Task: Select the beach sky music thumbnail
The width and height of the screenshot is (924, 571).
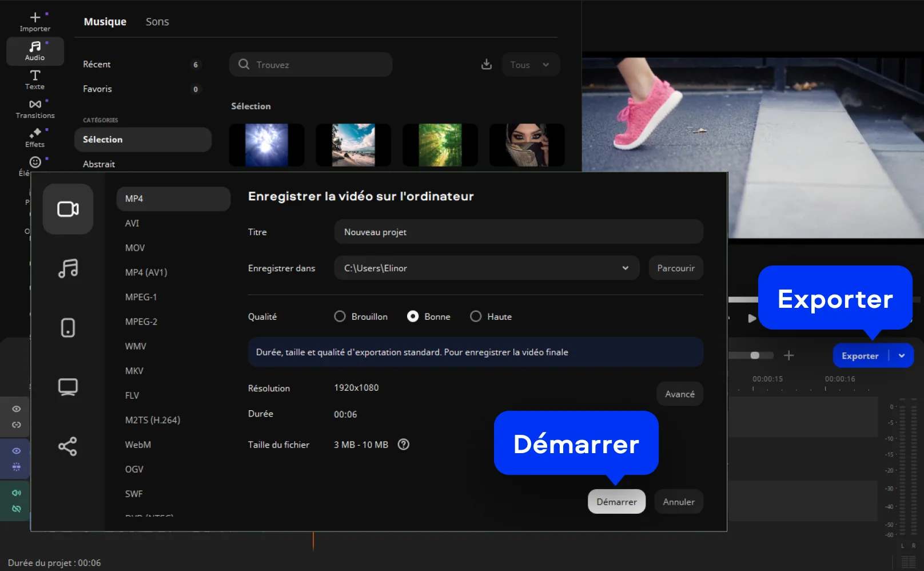Action: (x=353, y=145)
